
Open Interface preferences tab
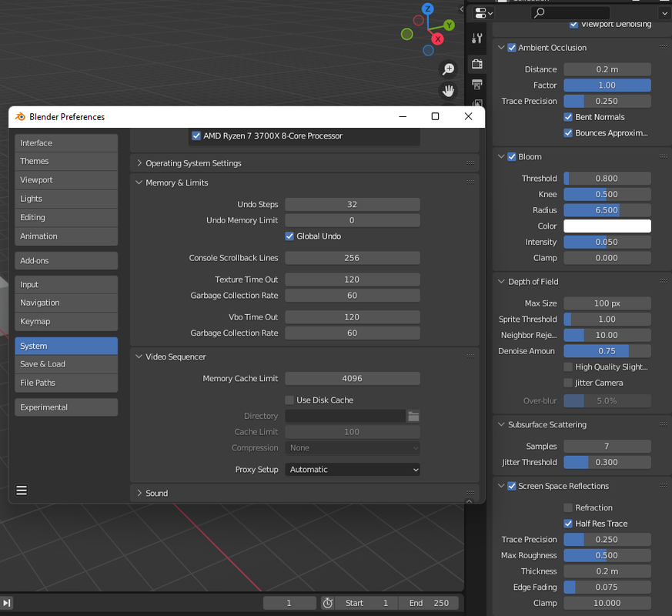(66, 142)
